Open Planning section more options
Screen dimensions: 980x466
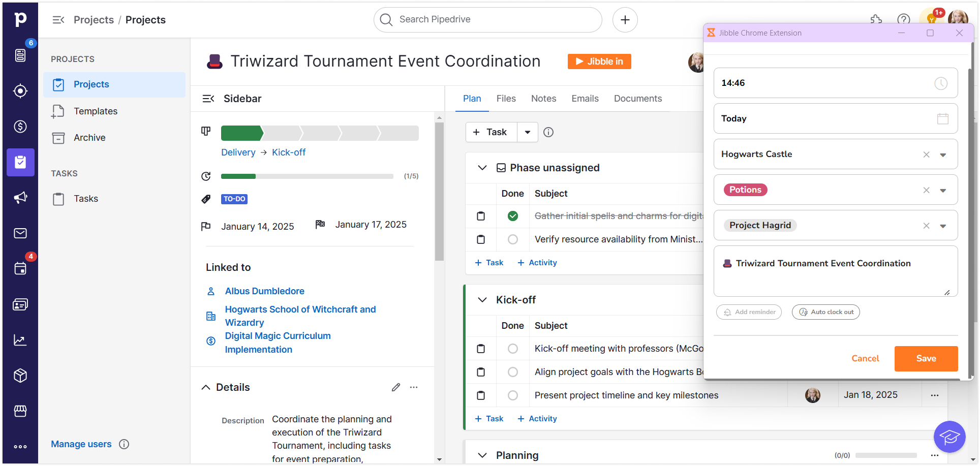pyautogui.click(x=934, y=455)
